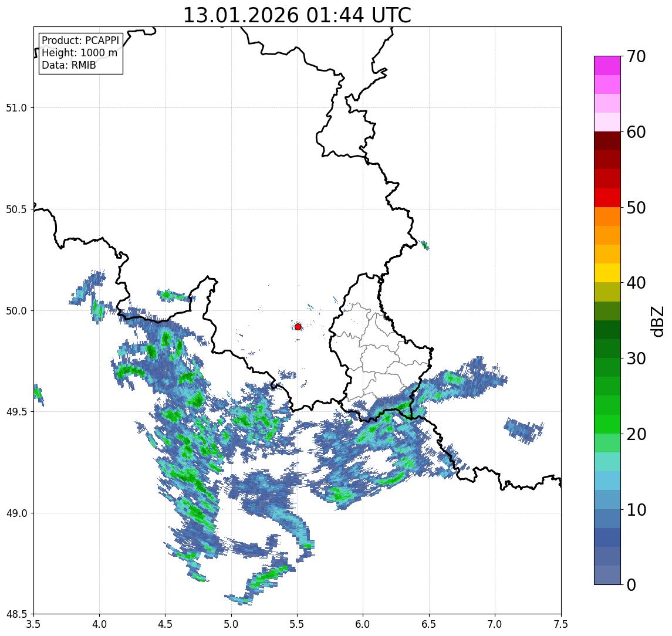Click the latitude axis label 50.5
Screen dimensions: 672x636
pos(16,209)
